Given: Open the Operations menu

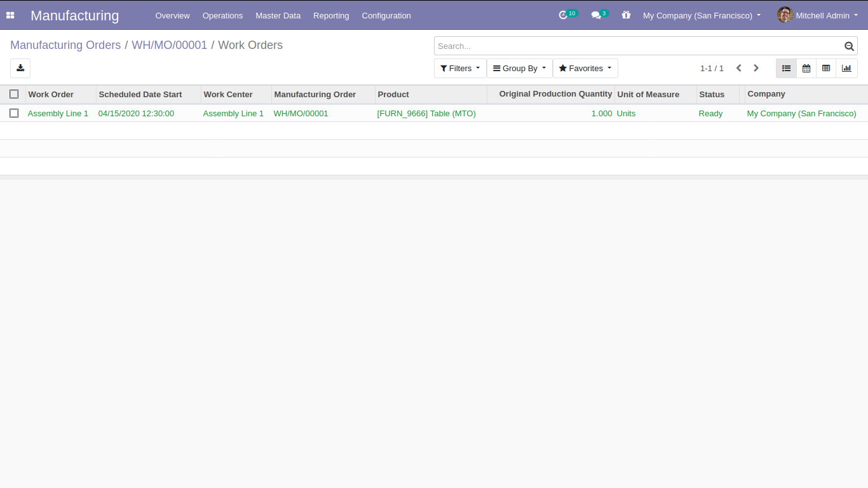Looking at the screenshot, I should point(222,15).
